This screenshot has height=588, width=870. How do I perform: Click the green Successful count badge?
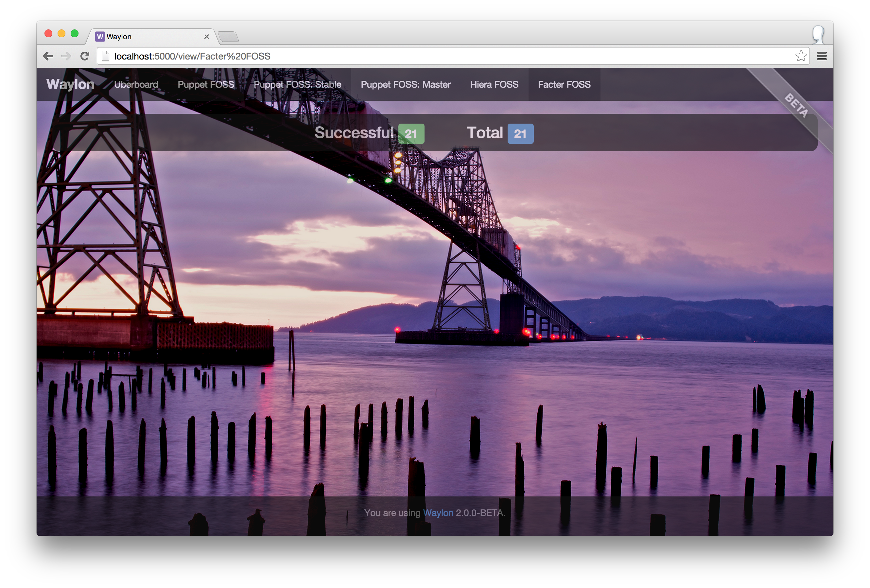411,134
